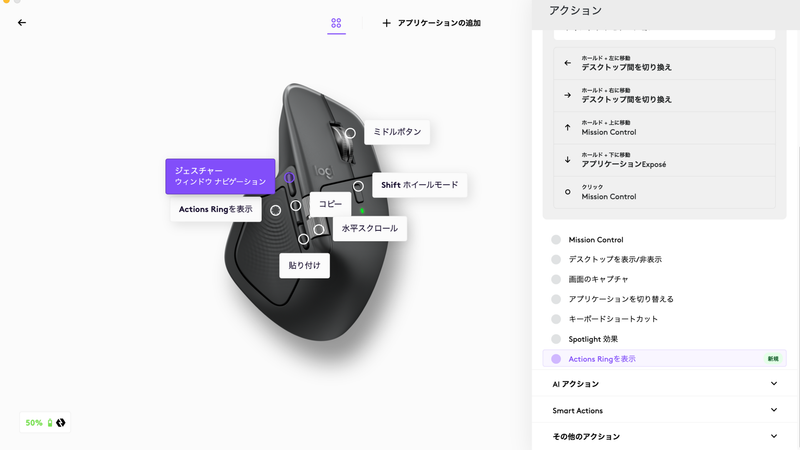Select キーボードショートカット radio option

(x=556, y=319)
